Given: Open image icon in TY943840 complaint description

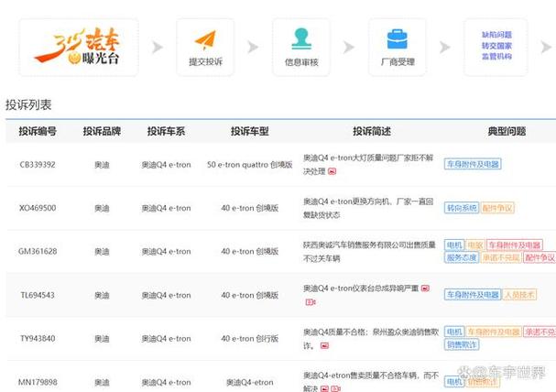Looking at the screenshot, I should point(324,345).
